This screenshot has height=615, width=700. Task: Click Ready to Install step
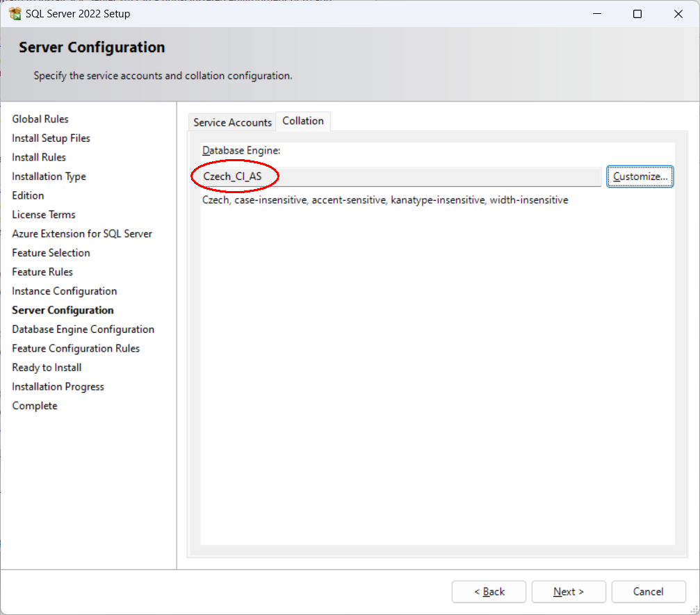[x=47, y=368]
